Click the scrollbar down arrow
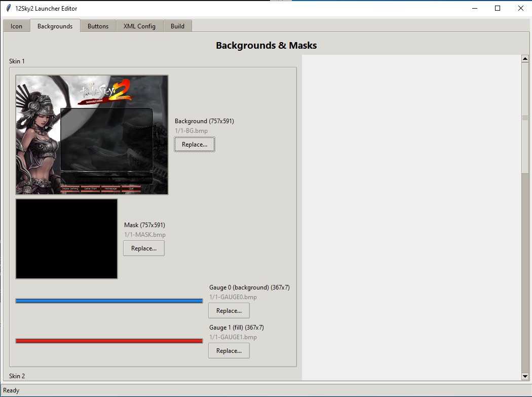 click(x=525, y=376)
